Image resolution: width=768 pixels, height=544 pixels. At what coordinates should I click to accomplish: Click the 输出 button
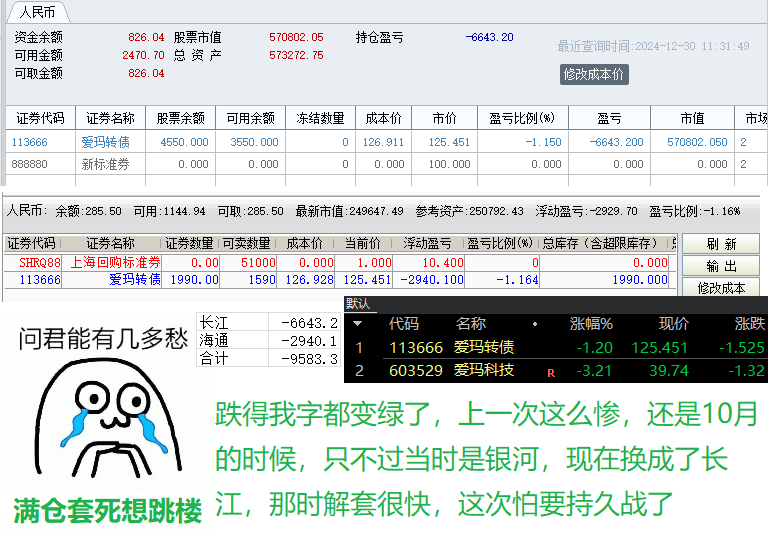721,266
